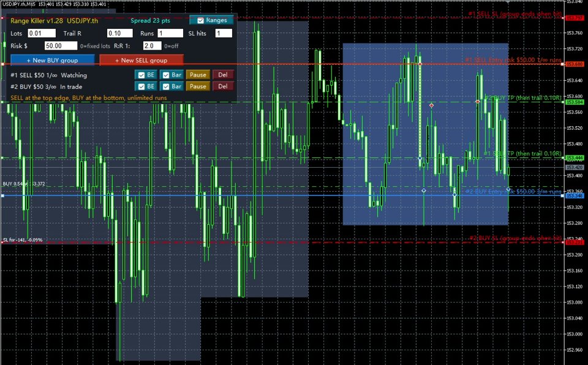Select the #1 SELL $50 Watching row text
This screenshot has height=365, width=588.
point(49,75)
